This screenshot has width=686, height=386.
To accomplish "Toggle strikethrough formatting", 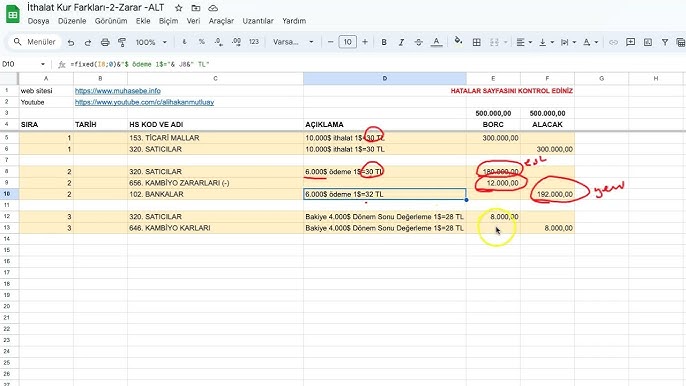I will coord(419,42).
